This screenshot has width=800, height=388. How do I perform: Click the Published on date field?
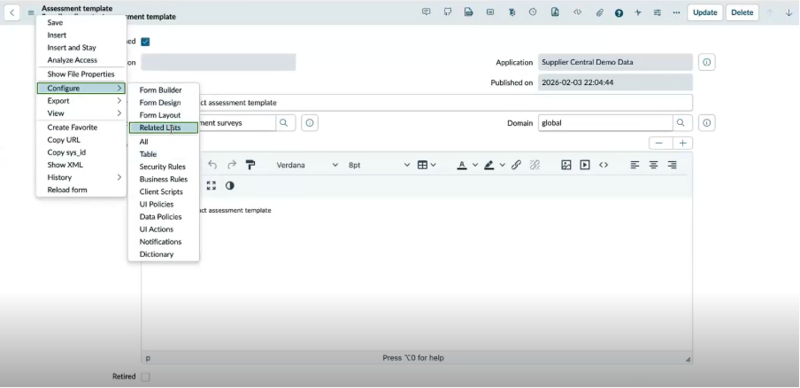click(x=615, y=83)
